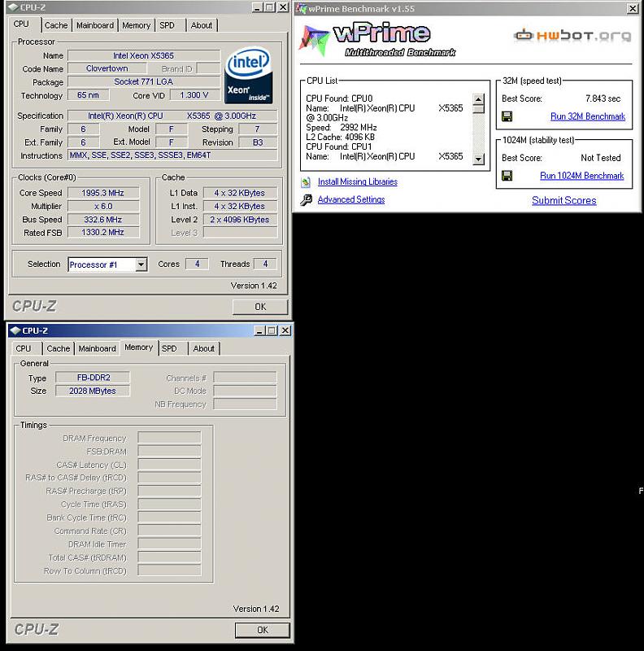Open Mainboard tab in top CPU-Z window
644x651 pixels.
point(95,25)
